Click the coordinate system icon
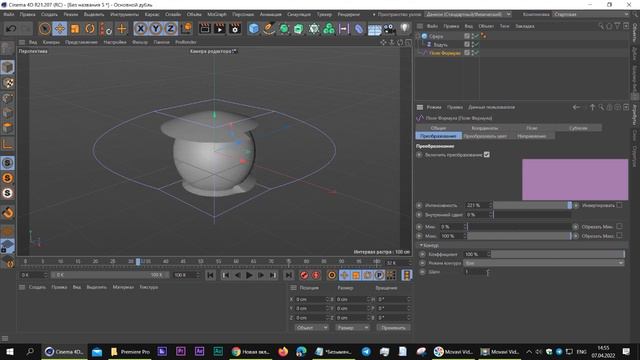 (186, 29)
